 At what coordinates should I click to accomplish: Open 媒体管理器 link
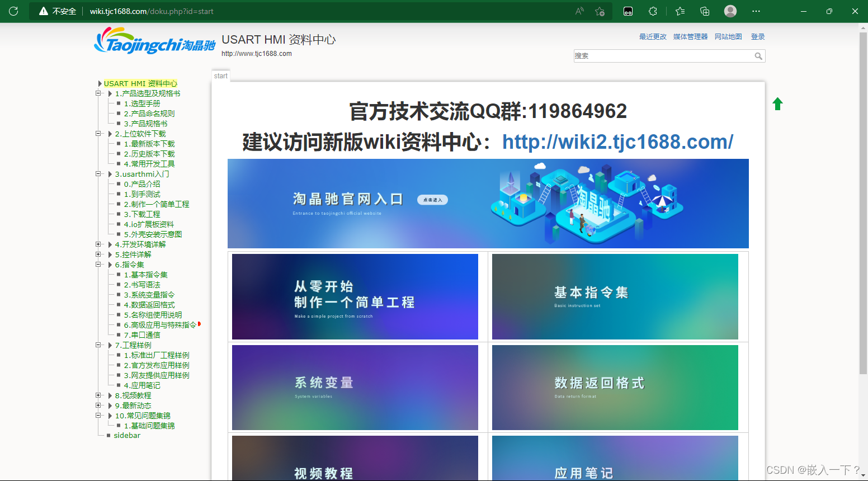690,36
